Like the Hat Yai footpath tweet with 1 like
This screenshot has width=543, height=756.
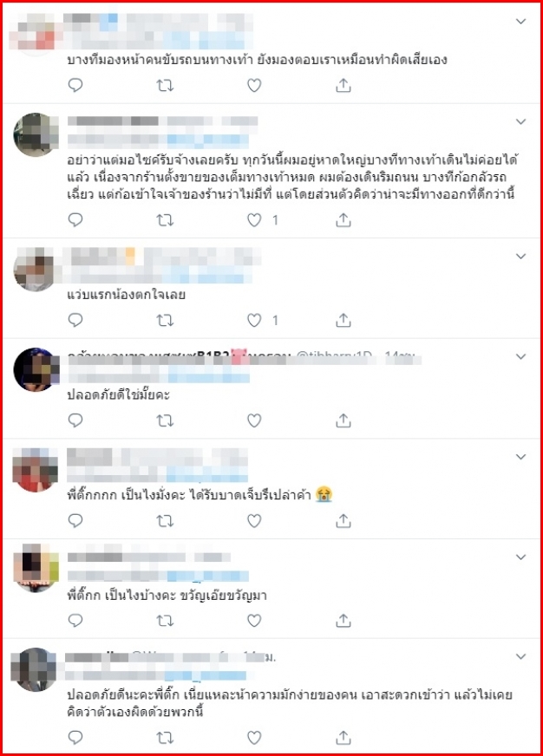pos(254,220)
